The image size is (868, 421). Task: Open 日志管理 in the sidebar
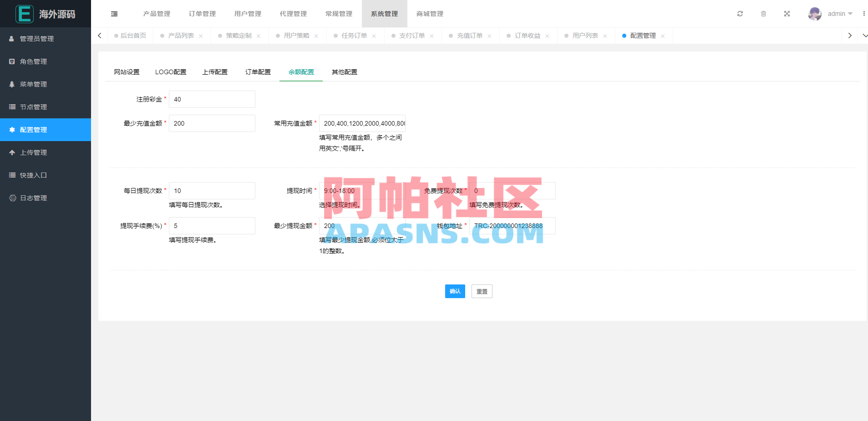32,198
